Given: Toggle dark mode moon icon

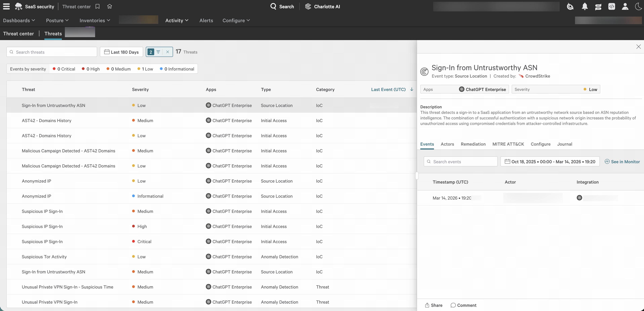Looking at the screenshot, I should point(638,7).
